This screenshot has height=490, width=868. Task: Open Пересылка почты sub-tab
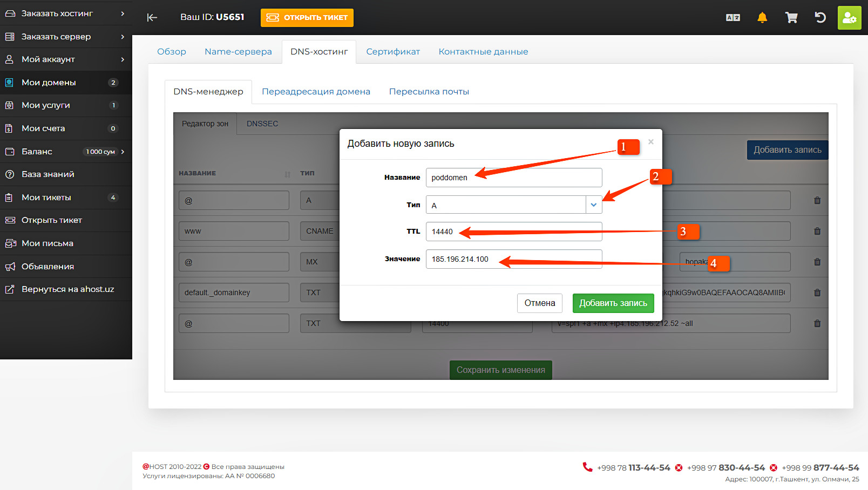429,92
